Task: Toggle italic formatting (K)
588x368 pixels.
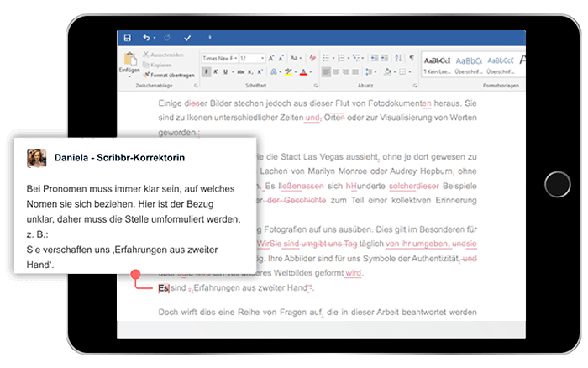Action: point(215,72)
